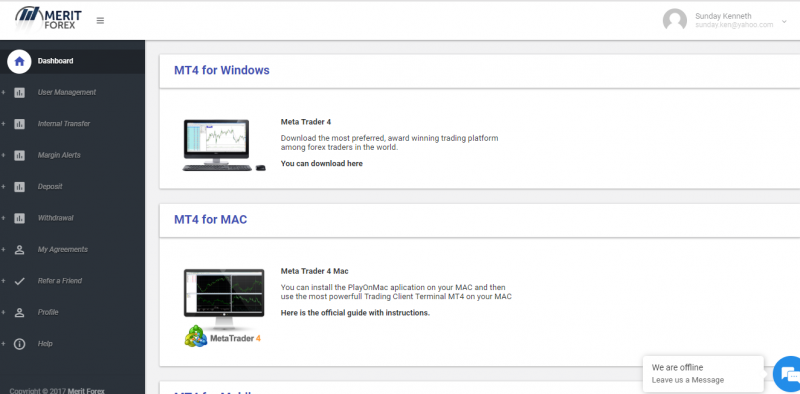Click the Profile person icon
Viewport: 800px width, 394px height.
(x=19, y=313)
